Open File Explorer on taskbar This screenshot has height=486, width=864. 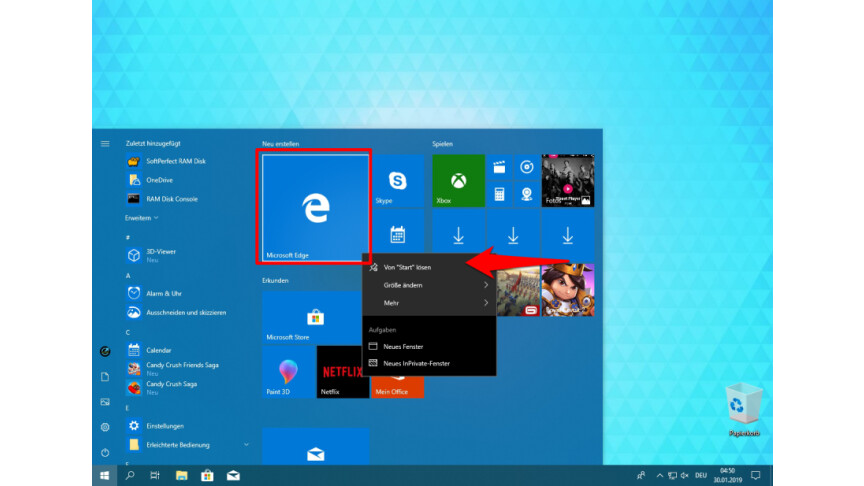181,476
